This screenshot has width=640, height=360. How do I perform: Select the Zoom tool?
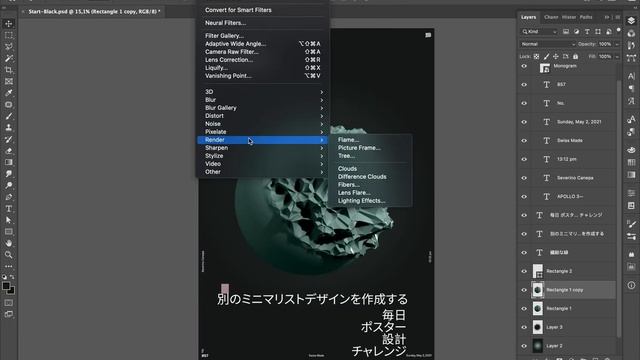coord(9,255)
